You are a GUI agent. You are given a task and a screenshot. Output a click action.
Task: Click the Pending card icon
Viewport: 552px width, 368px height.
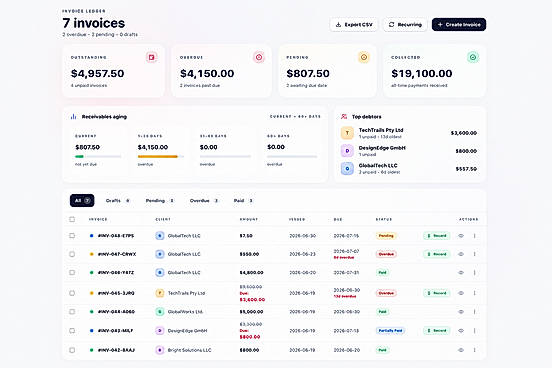(x=364, y=57)
